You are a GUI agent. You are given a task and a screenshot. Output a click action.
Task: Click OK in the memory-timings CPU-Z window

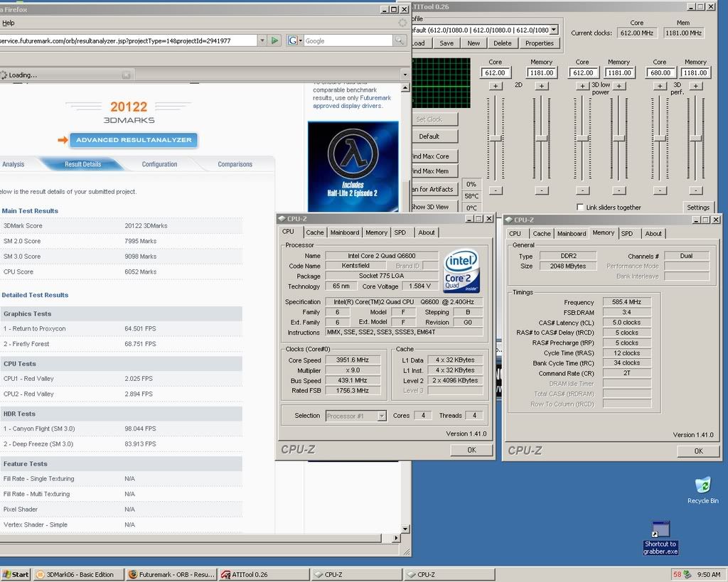698,451
